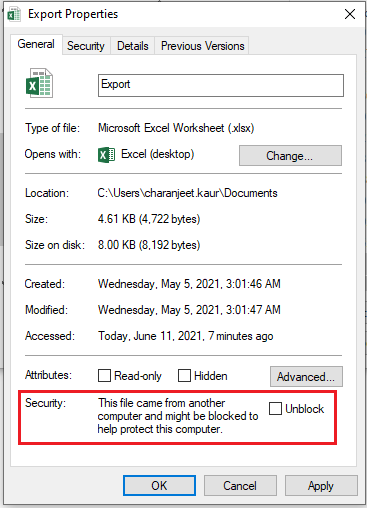Image resolution: width=367 pixels, height=508 pixels.
Task: Click into the Export file name field
Action: (x=221, y=85)
